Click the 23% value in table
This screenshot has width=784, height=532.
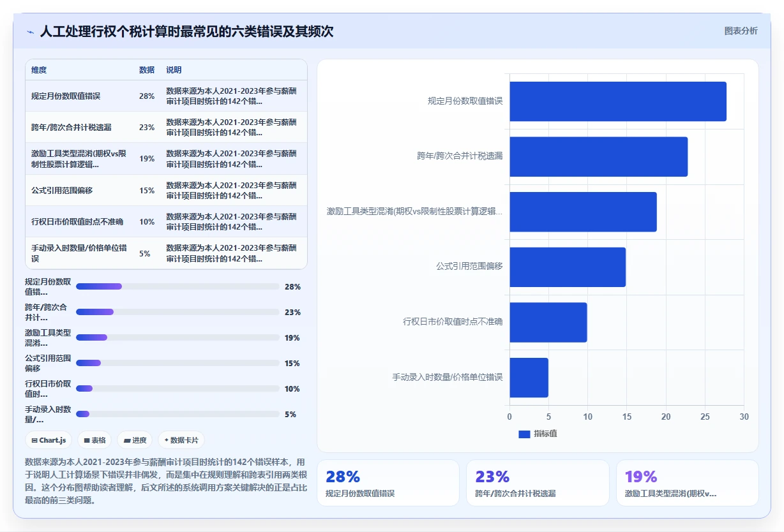coord(147,127)
